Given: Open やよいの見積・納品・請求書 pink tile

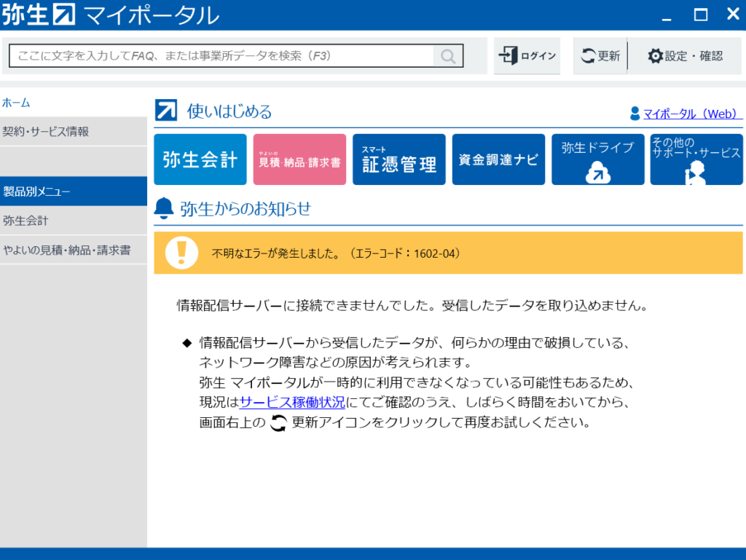Looking at the screenshot, I should click(299, 159).
